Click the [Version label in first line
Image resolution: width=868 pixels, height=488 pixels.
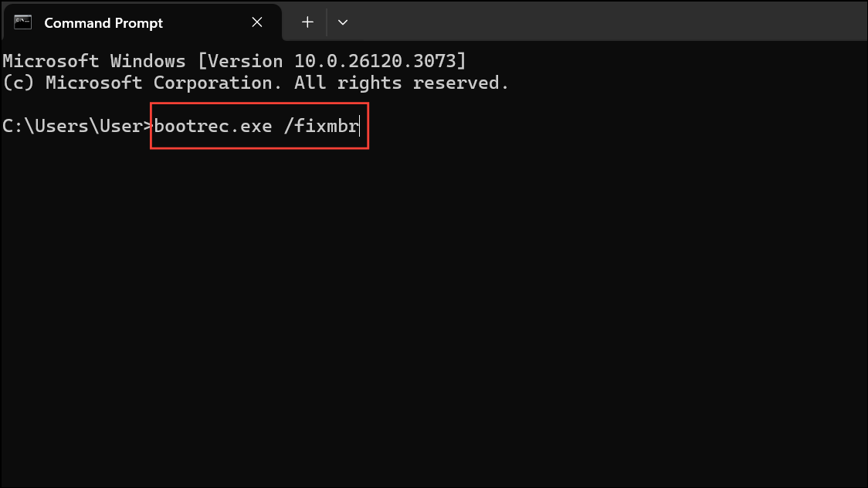[240, 61]
